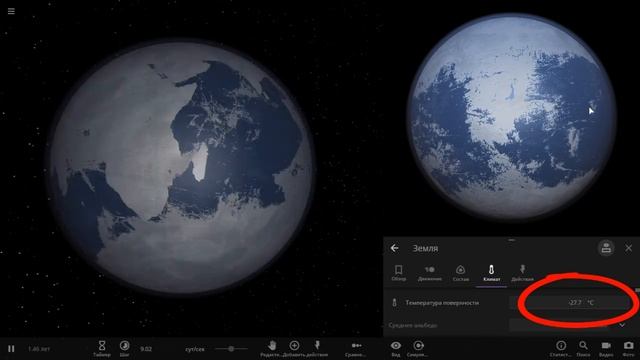Image resolution: width=640 pixels, height=360 pixels.
Task: Open the Сравнение compare tool
Action: tap(356, 348)
